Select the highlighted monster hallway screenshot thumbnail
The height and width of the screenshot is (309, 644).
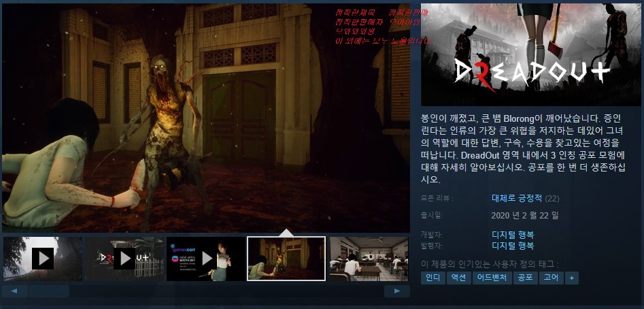[286, 259]
